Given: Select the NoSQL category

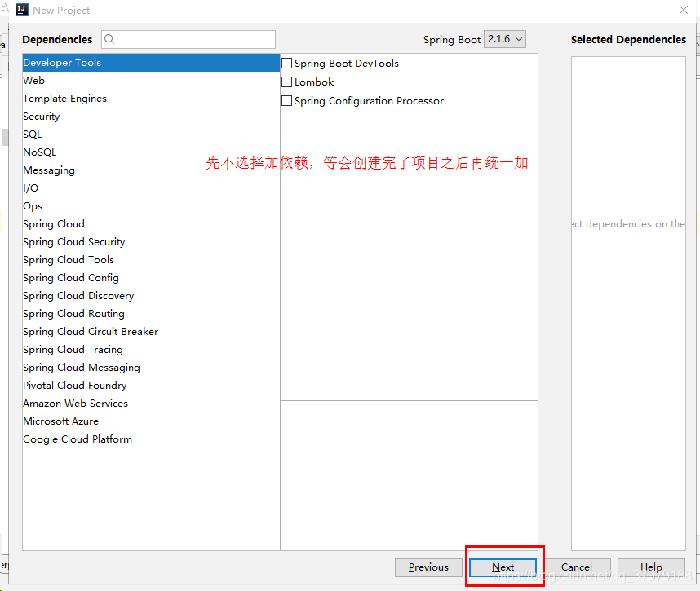Looking at the screenshot, I should coord(151,152).
